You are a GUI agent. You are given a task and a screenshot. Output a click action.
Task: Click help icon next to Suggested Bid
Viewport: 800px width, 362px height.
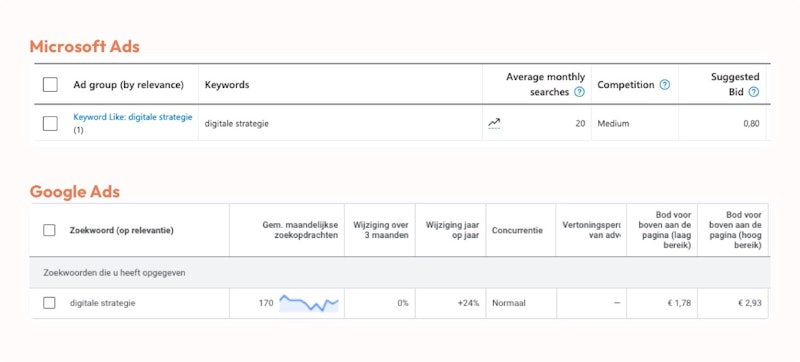[754, 92]
